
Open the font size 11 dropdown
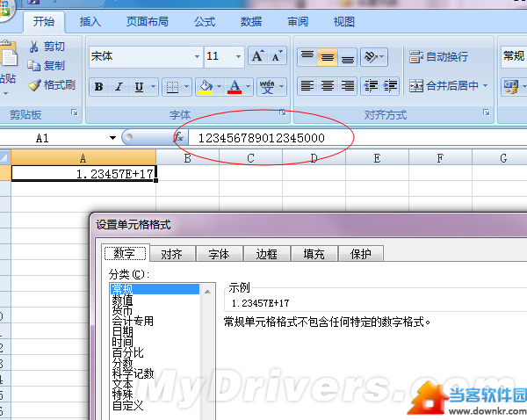(238, 56)
